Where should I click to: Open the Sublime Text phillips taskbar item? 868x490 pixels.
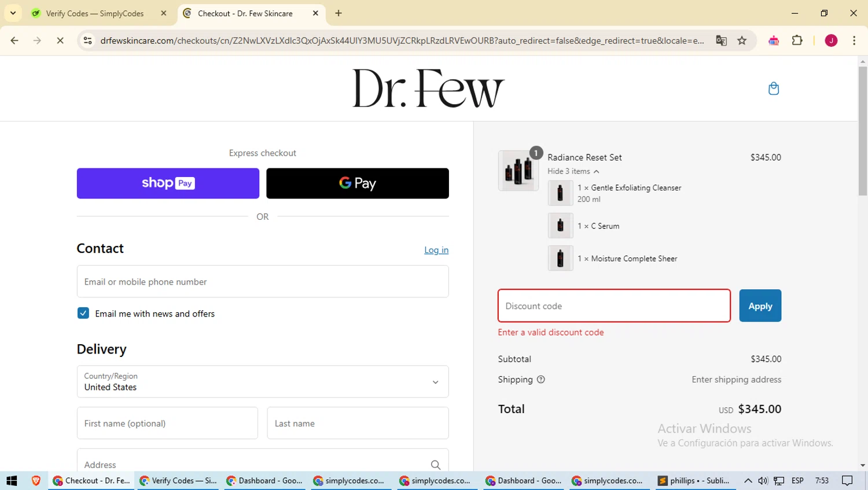coord(694,481)
